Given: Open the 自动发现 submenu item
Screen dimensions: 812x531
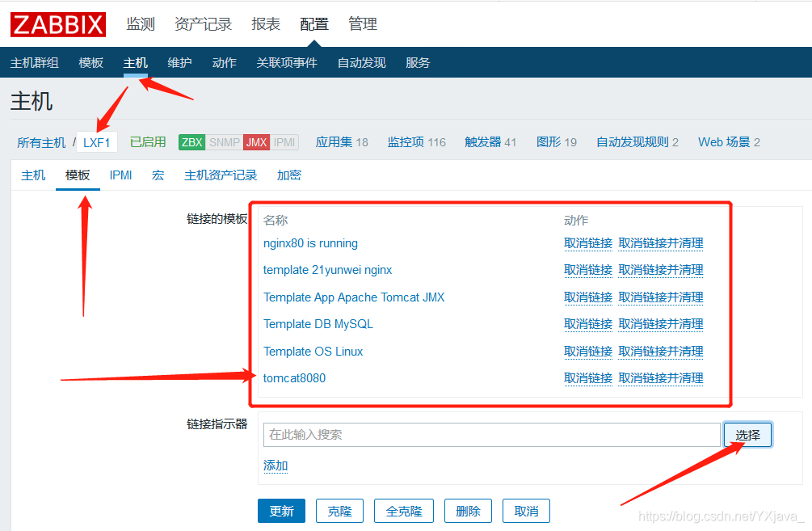Looking at the screenshot, I should point(361,63).
